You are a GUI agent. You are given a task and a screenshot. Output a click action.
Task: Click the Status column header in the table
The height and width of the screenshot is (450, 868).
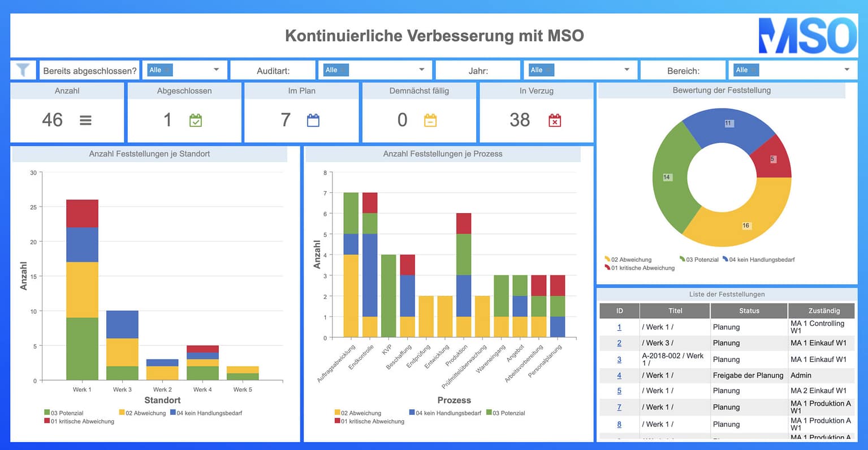point(749,310)
